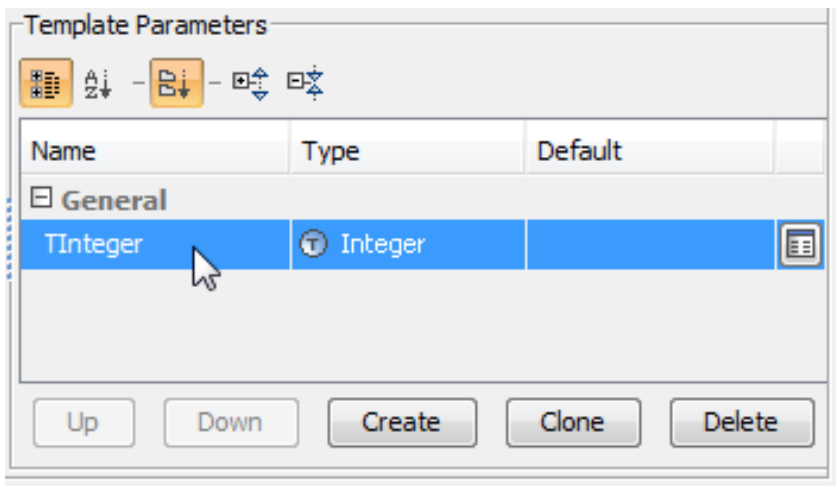Click the empty Default value cell

click(650, 245)
